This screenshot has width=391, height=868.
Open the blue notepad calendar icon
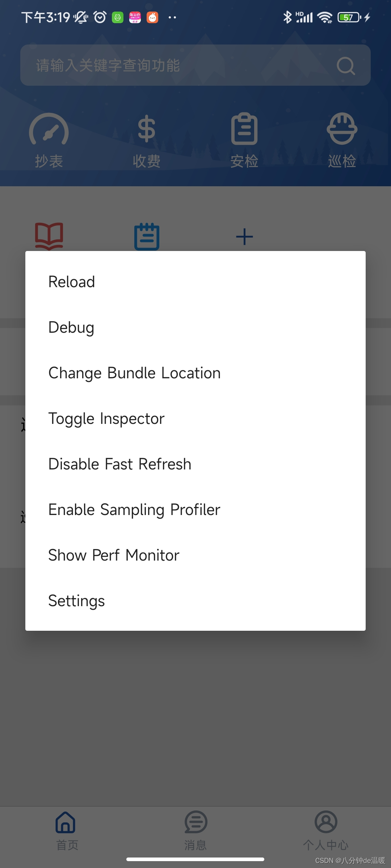click(147, 237)
